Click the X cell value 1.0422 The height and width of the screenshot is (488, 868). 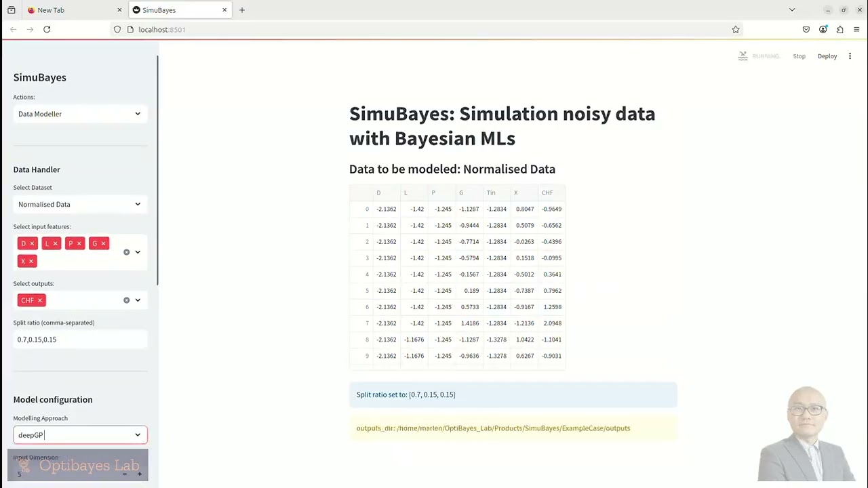524,340
